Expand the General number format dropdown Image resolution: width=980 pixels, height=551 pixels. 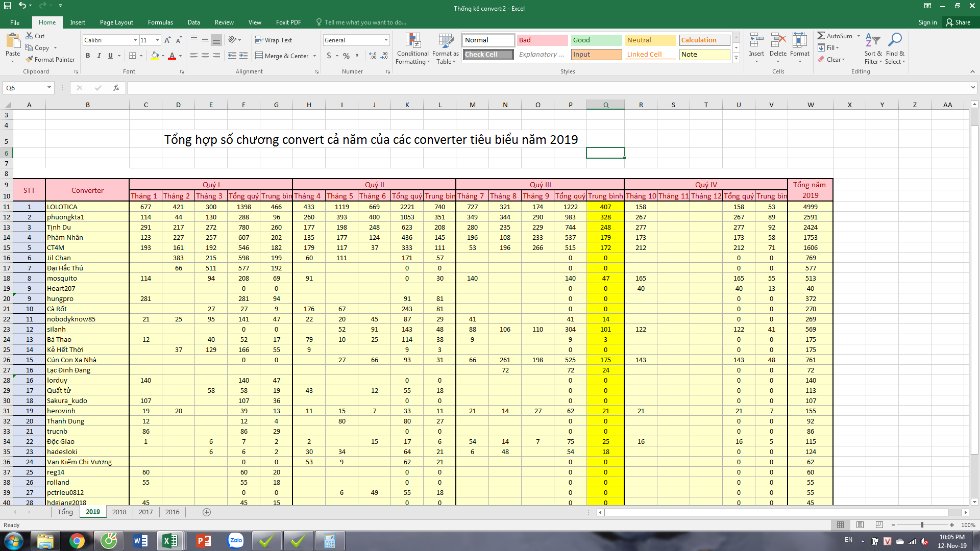[386, 40]
